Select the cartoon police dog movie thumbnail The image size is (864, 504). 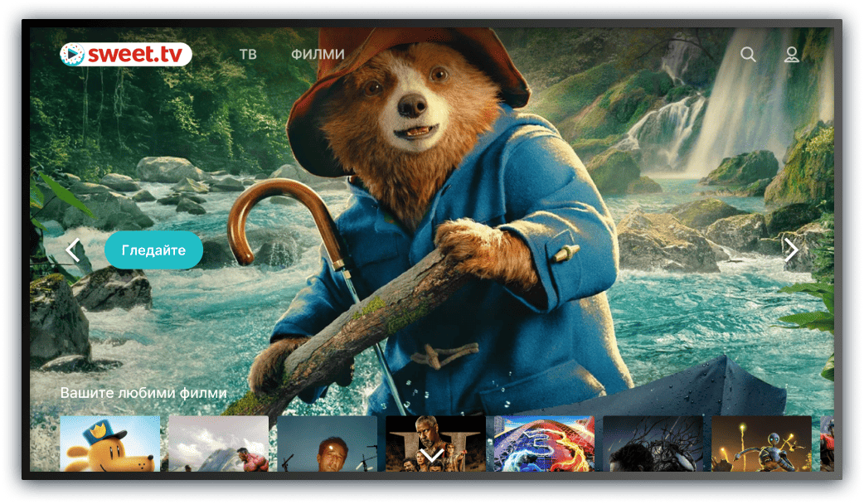pos(110,443)
